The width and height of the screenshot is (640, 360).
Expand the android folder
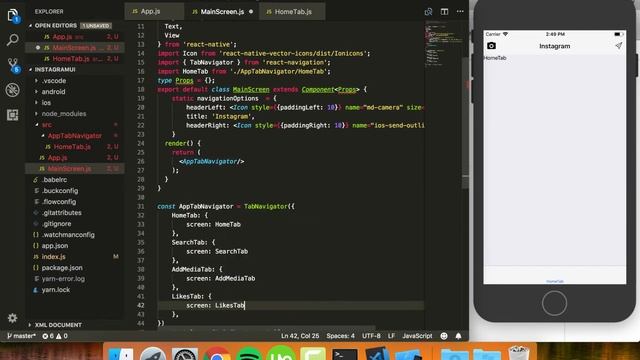tap(53, 91)
